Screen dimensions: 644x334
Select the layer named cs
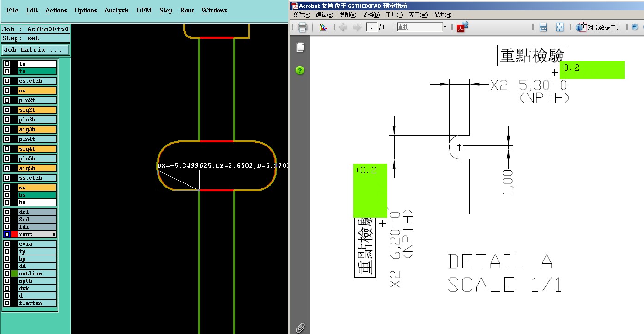(37, 91)
